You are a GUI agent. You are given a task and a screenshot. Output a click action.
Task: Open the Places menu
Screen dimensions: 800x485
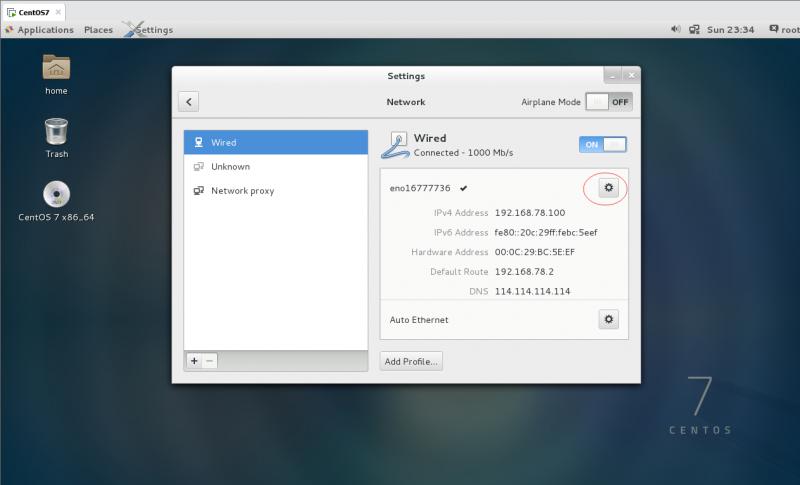(98, 30)
